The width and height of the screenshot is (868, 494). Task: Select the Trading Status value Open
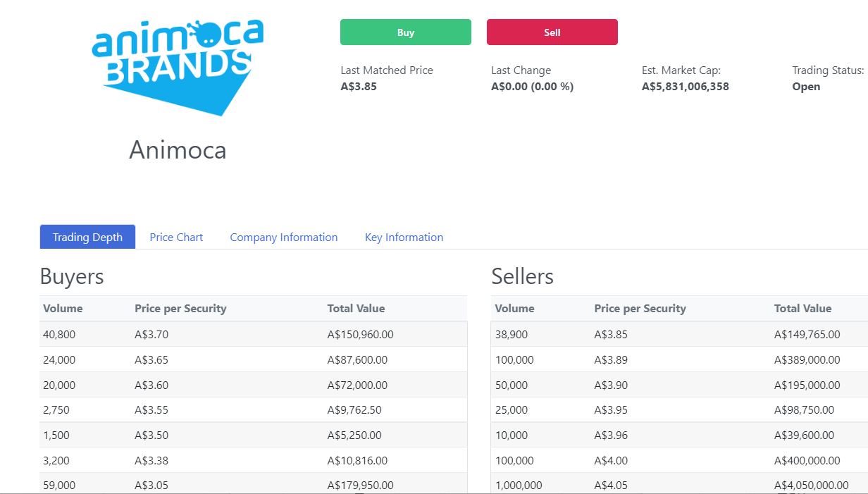tap(806, 87)
